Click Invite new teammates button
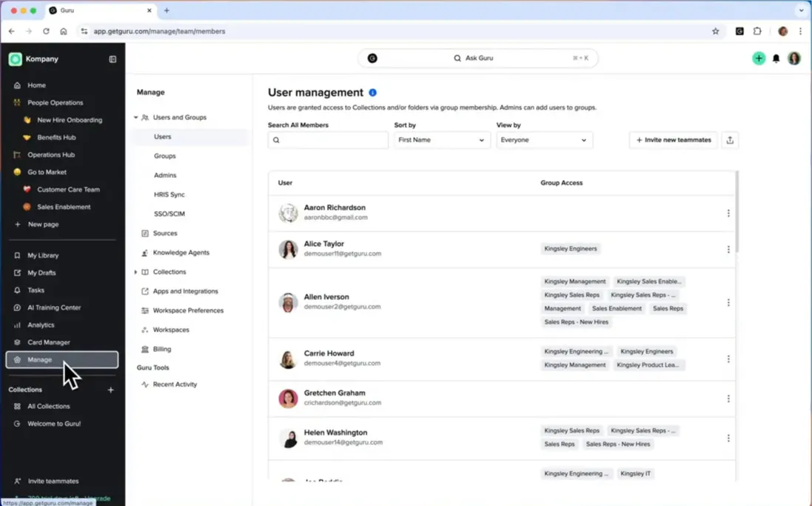The width and height of the screenshot is (812, 506). point(674,140)
